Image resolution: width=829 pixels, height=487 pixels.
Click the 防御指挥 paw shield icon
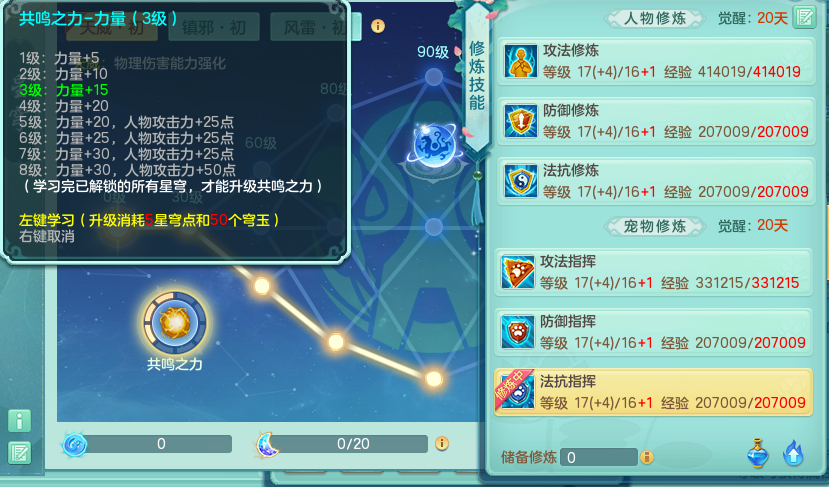(x=517, y=332)
